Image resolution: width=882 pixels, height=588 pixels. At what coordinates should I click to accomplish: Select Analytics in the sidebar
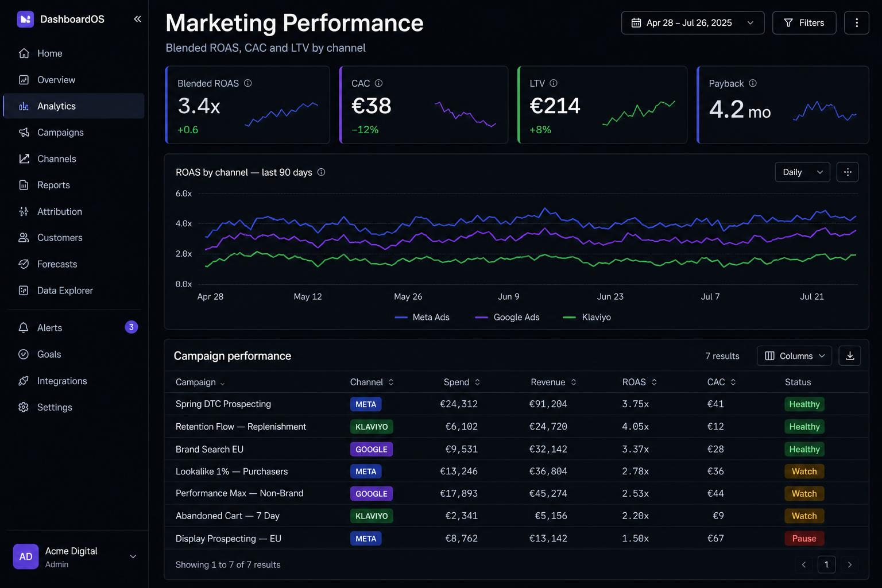(x=74, y=106)
